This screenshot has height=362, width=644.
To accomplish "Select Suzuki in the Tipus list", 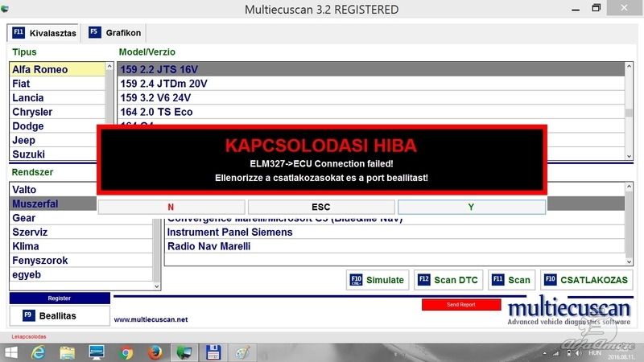I will (x=53, y=154).
